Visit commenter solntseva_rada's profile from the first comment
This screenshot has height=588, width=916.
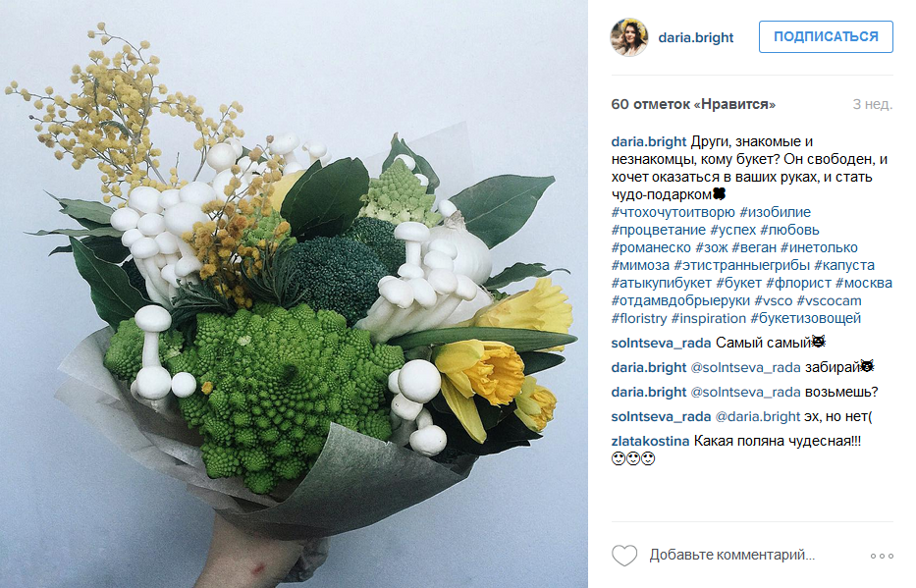[661, 343]
